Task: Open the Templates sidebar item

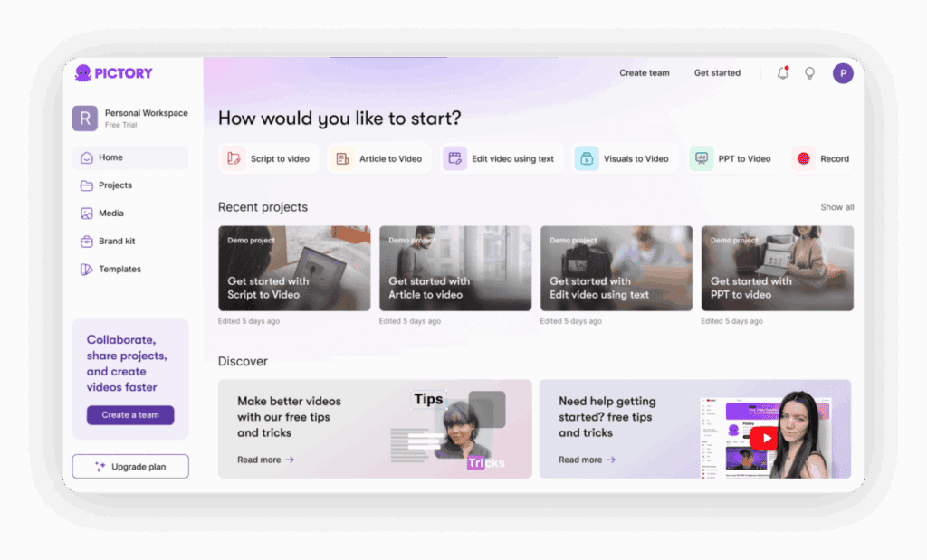Action: click(119, 270)
